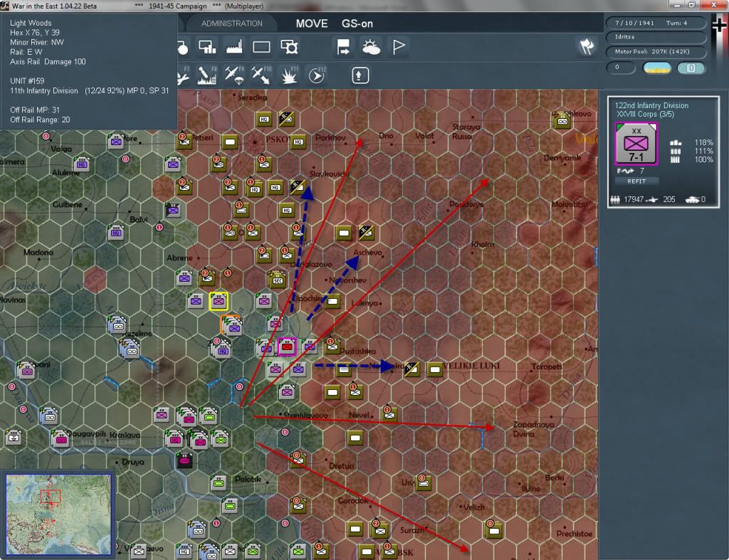Select the yellow-highlighted infantry counter

(219, 301)
